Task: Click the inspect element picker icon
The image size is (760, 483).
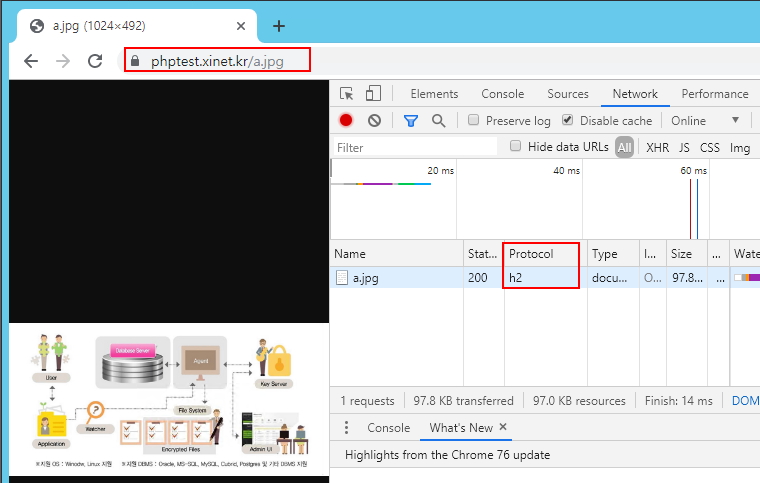Action: click(x=347, y=94)
